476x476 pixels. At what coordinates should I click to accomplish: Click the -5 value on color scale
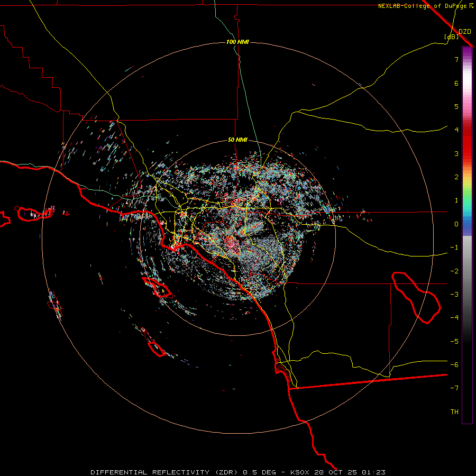tap(454, 341)
